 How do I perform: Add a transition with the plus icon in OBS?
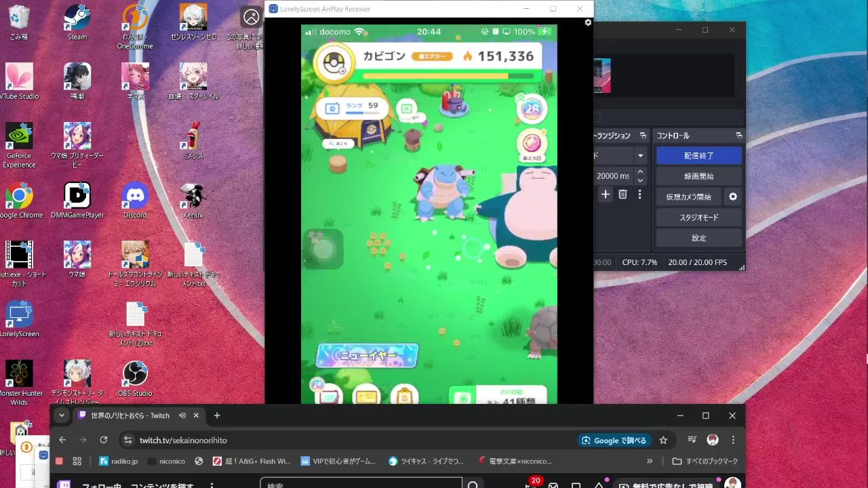point(606,195)
